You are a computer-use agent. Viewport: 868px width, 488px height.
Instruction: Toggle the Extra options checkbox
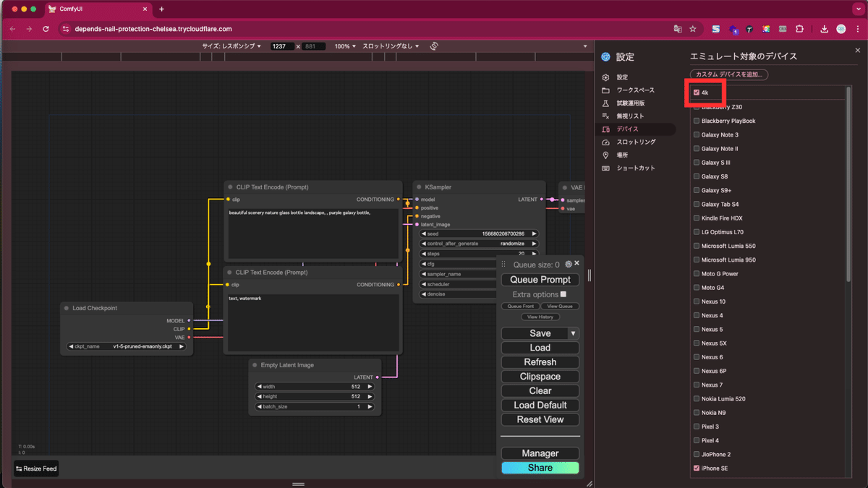tap(563, 294)
